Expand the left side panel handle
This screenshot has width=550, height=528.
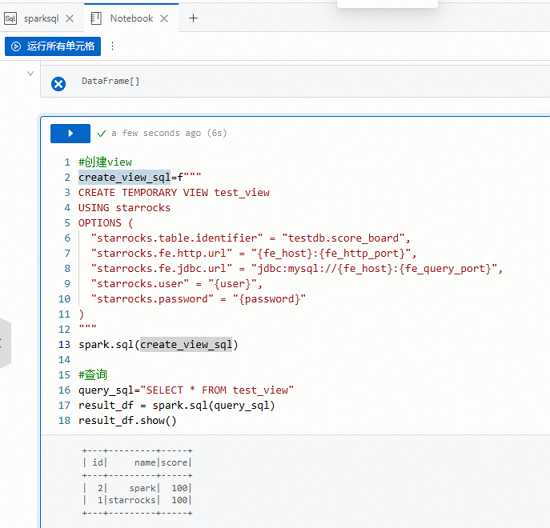(x=5, y=343)
